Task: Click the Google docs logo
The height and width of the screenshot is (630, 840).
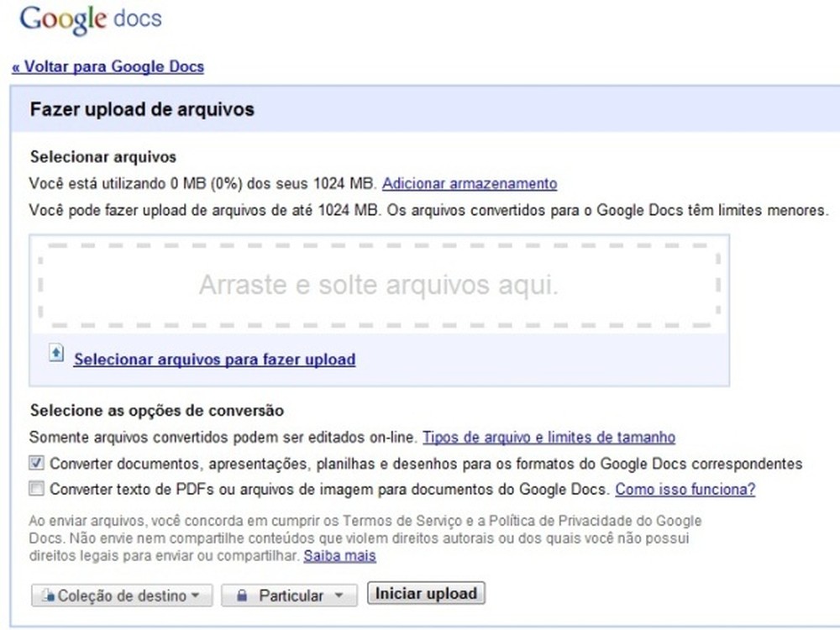Action: (x=88, y=18)
